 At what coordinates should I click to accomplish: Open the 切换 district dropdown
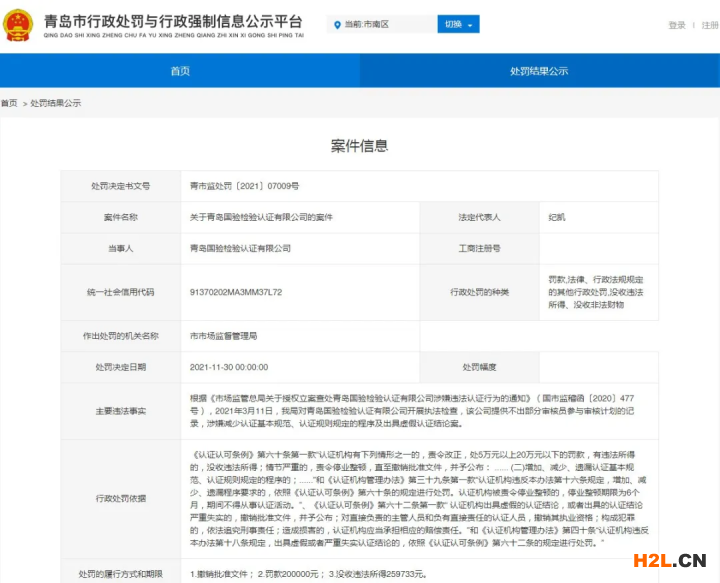pyautogui.click(x=458, y=24)
